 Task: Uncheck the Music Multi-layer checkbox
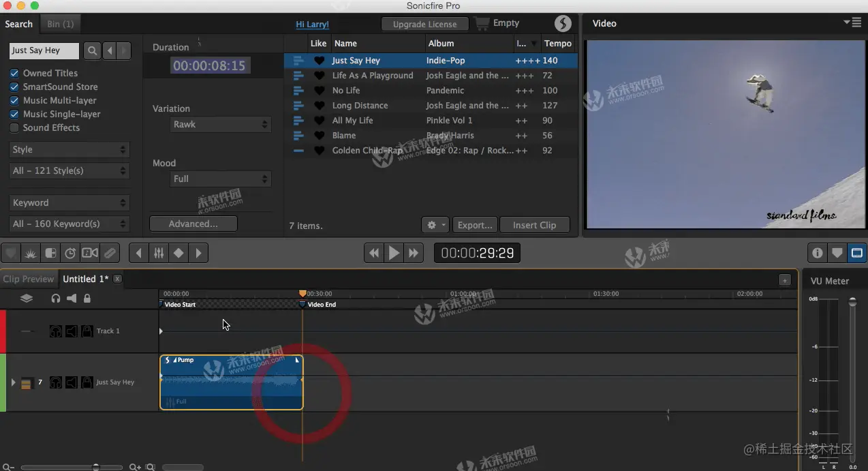14,100
